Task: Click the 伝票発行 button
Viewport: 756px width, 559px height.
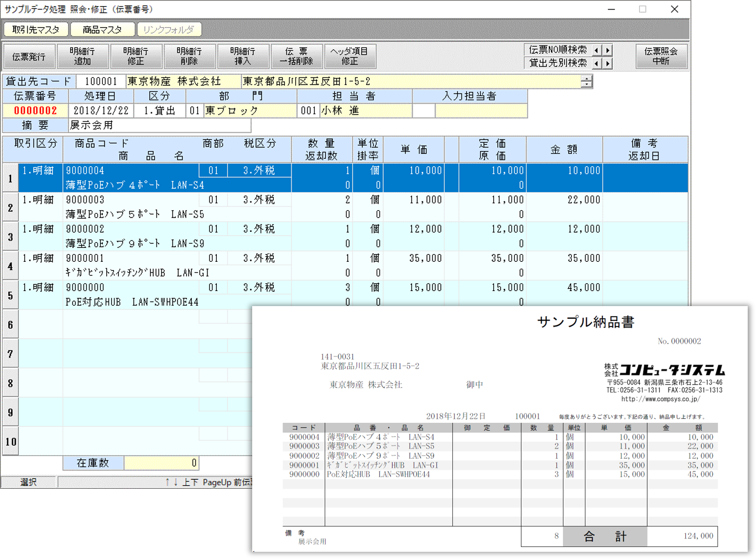Action: tap(29, 56)
